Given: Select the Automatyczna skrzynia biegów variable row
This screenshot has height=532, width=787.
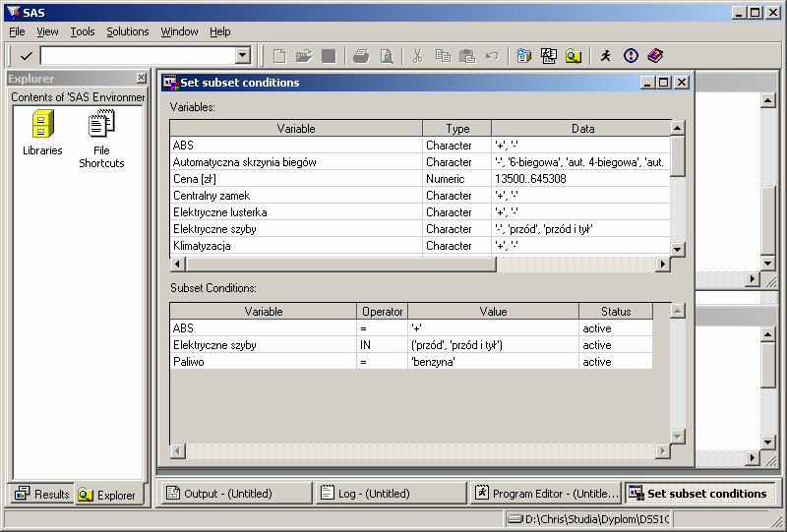Looking at the screenshot, I should tap(420, 162).
